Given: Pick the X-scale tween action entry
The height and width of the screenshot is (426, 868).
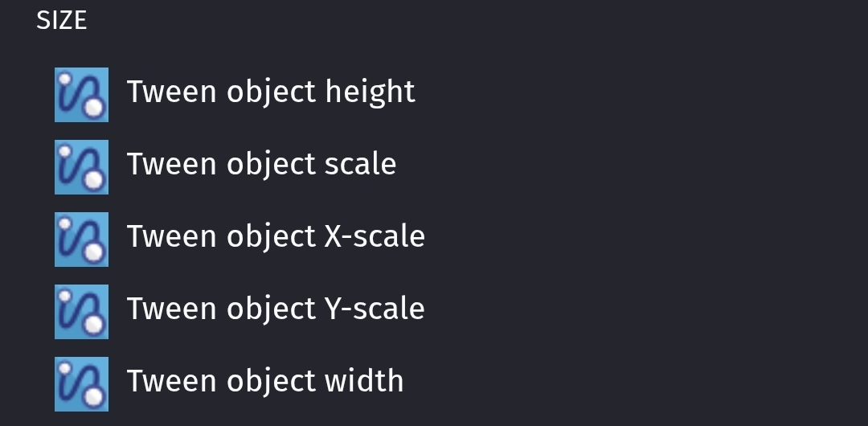Looking at the screenshot, I should click(x=276, y=237).
